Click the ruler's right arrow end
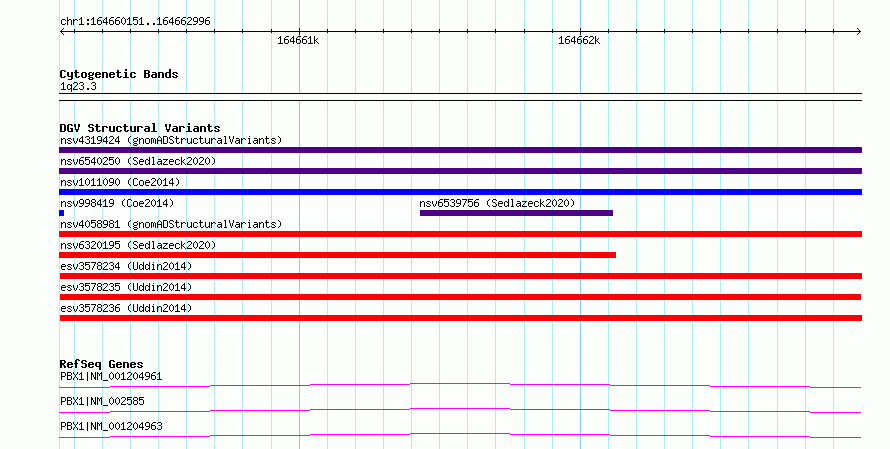 pyautogui.click(x=859, y=32)
